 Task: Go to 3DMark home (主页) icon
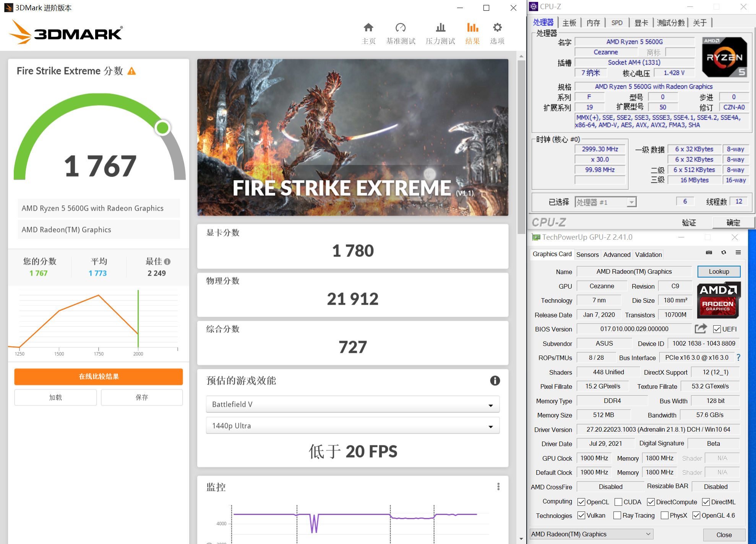click(368, 28)
